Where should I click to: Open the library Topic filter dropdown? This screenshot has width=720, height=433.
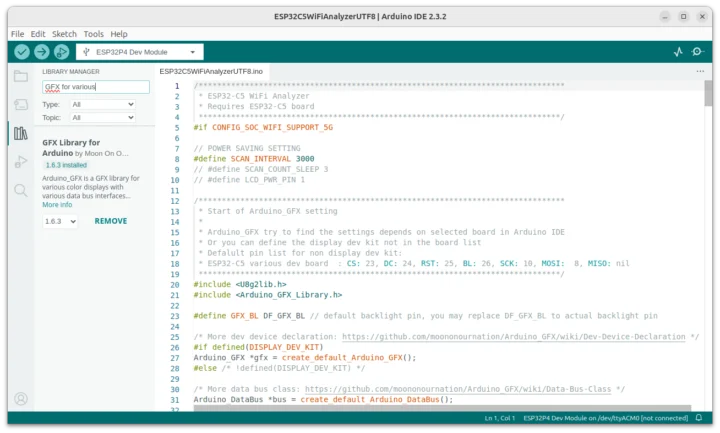[x=102, y=118]
